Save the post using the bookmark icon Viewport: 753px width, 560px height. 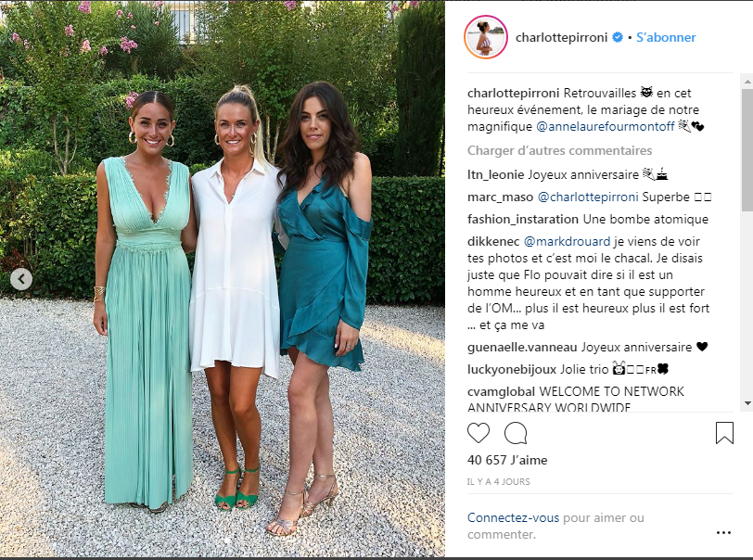tap(724, 433)
